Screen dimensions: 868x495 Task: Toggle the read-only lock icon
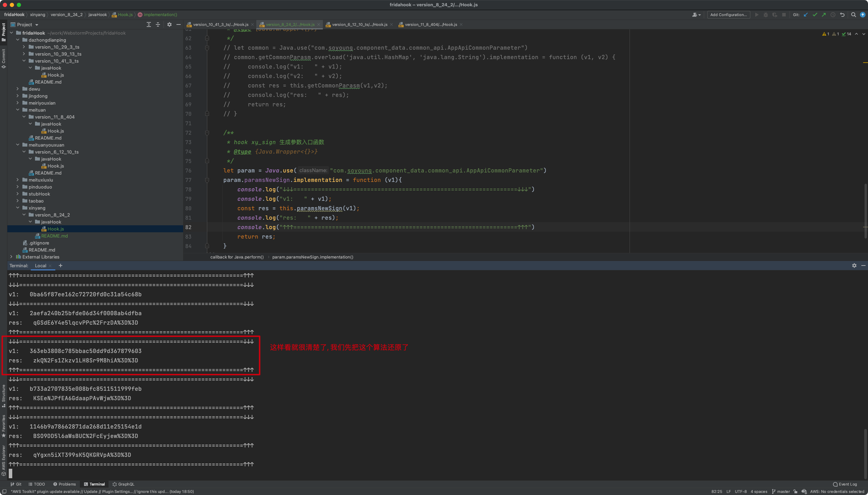click(x=795, y=492)
